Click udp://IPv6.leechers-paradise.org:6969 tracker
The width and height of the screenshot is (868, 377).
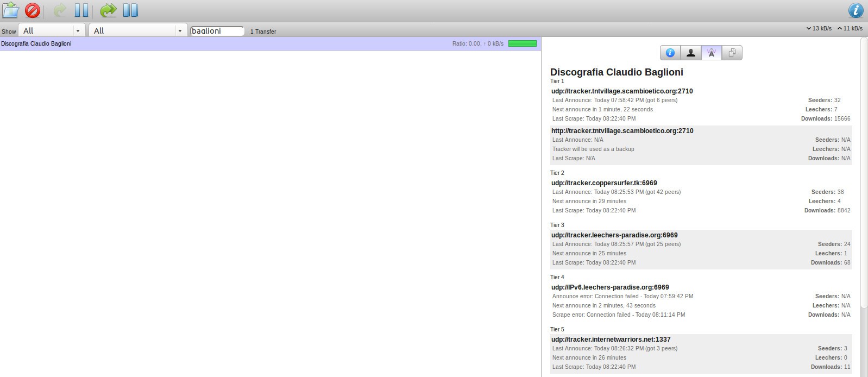tap(610, 287)
